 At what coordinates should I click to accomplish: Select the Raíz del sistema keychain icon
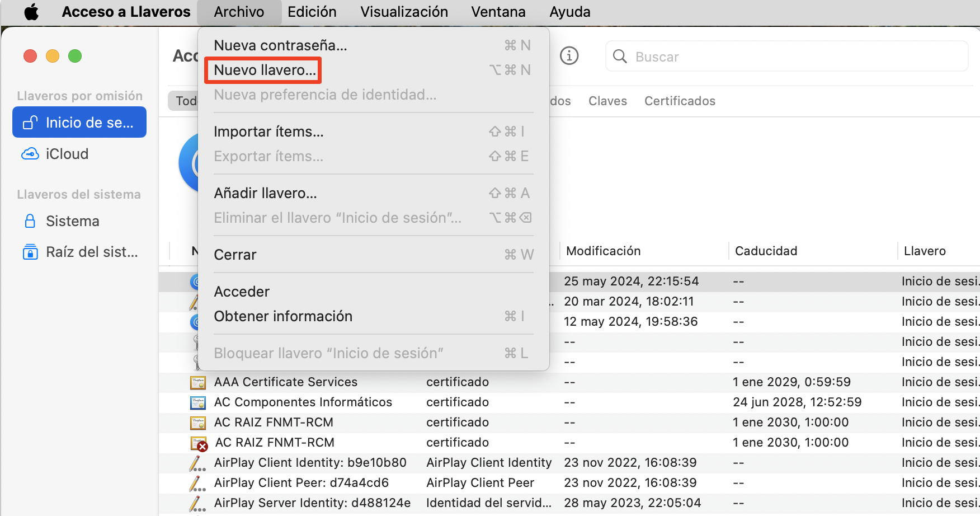pos(30,252)
